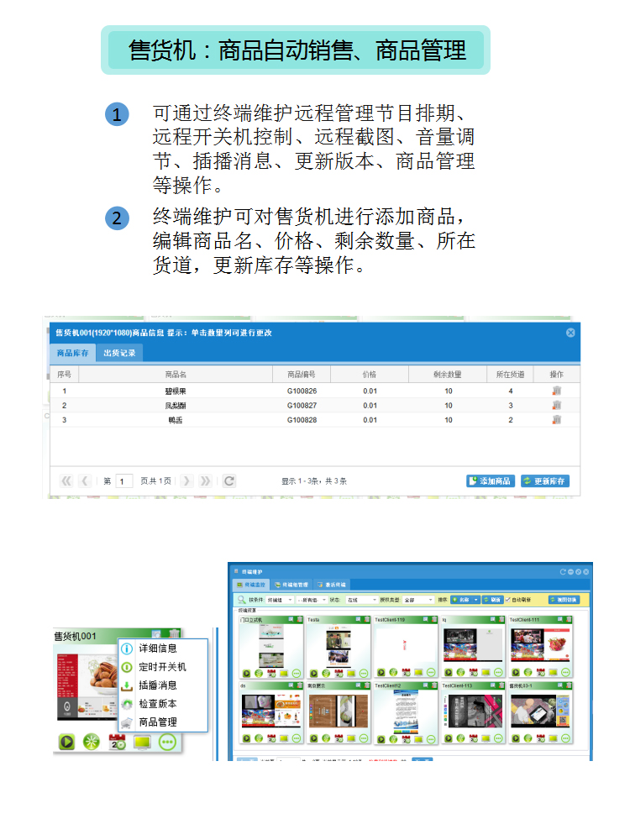Click the three-dot more icon under 售货机001
This screenshot has height=840, width=630.
[168, 741]
